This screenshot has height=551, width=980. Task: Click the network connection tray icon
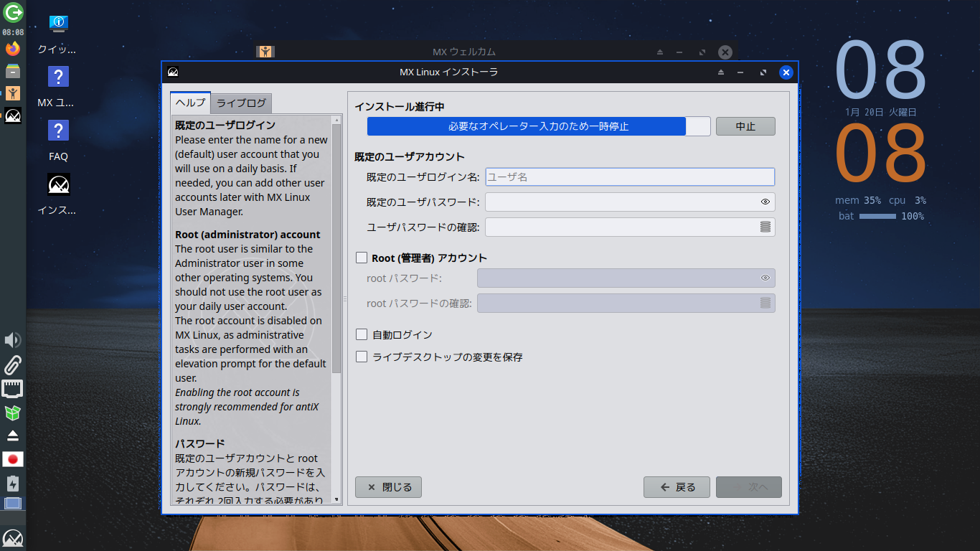13,389
